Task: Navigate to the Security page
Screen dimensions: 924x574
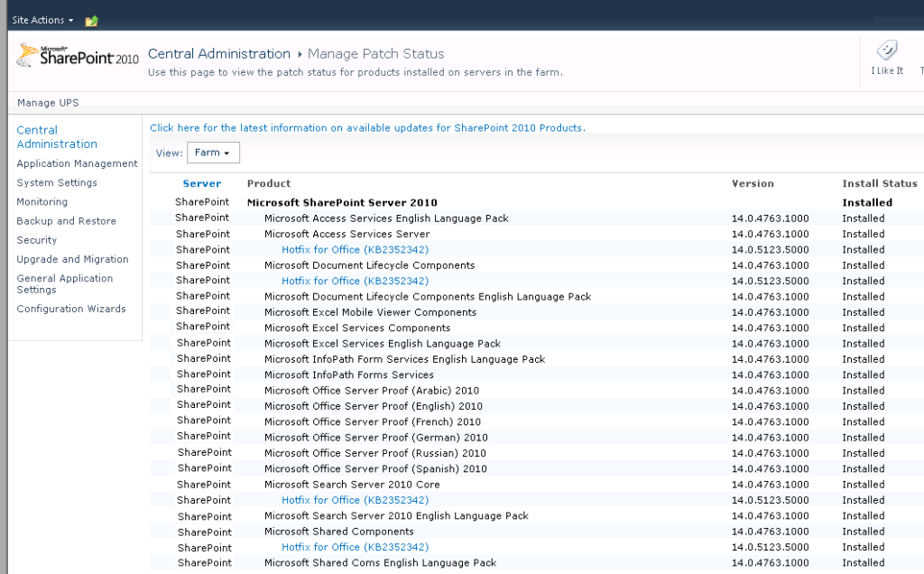Action: point(36,240)
